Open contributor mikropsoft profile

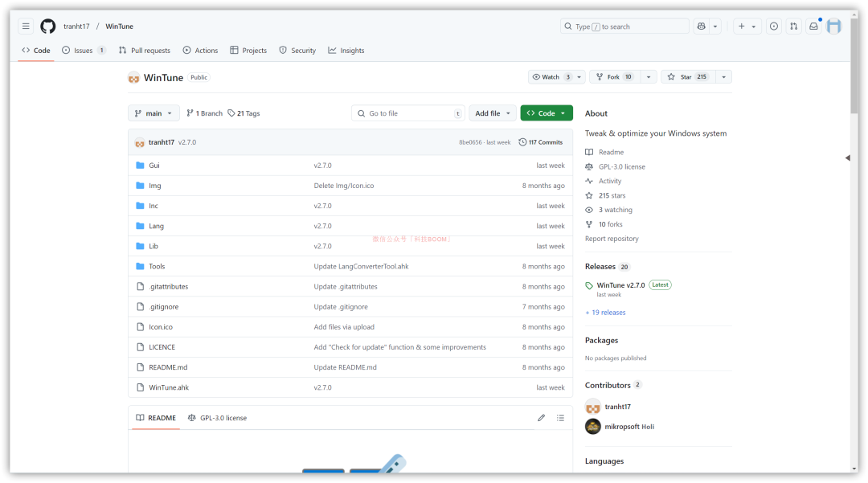coord(629,427)
